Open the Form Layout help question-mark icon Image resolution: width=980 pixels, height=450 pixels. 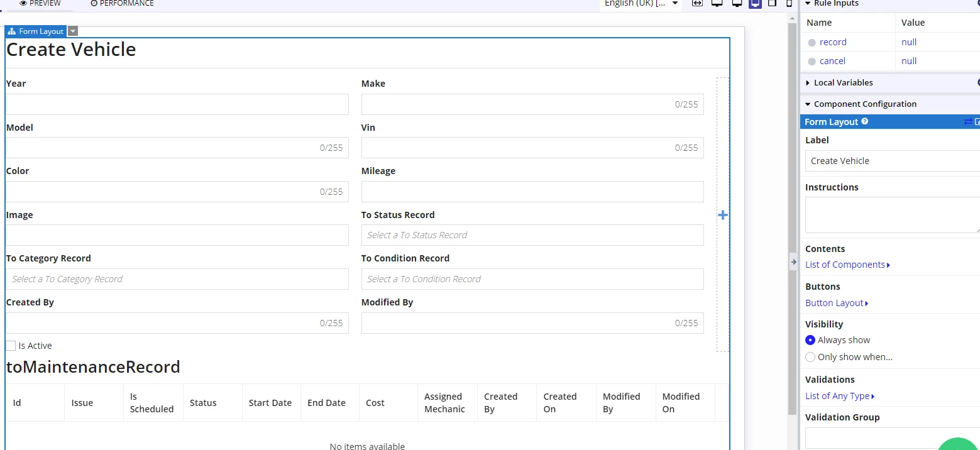coord(865,121)
